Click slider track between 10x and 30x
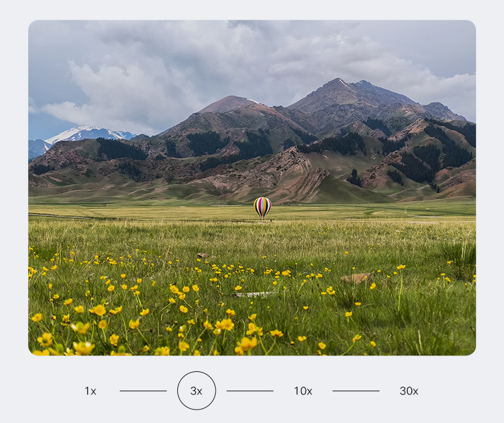The width and height of the screenshot is (504, 423). (x=355, y=391)
